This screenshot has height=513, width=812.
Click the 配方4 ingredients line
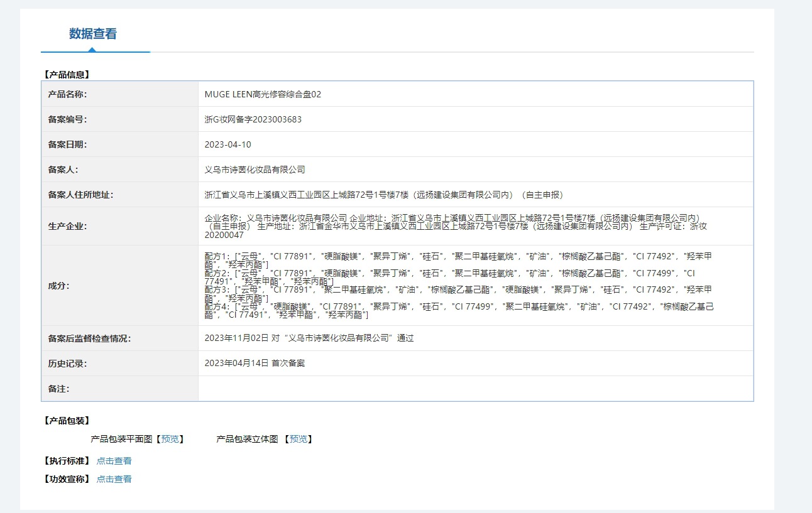tap(459, 311)
